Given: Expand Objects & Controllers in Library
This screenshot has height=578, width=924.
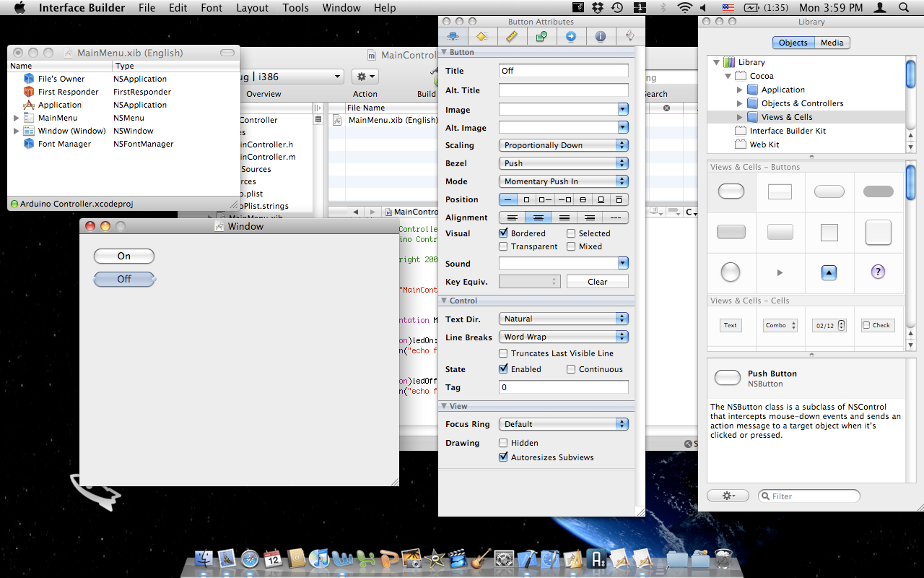Looking at the screenshot, I should pyautogui.click(x=739, y=103).
